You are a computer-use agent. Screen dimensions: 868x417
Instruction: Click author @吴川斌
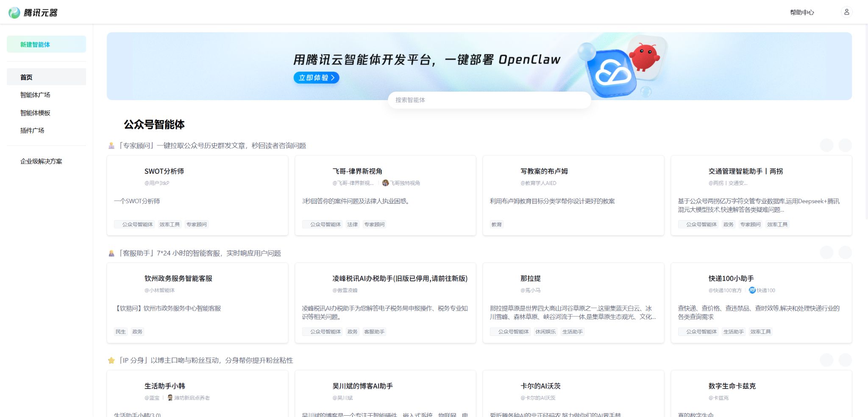[x=342, y=398]
